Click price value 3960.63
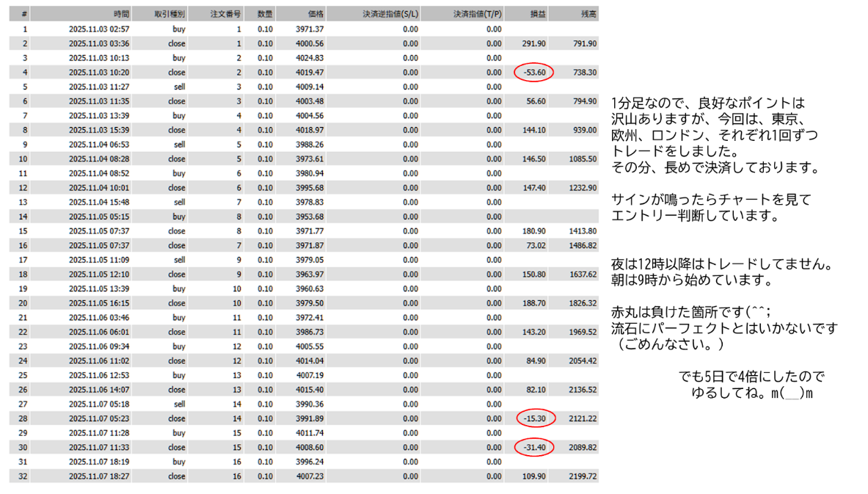This screenshot has height=494, width=868. coord(310,288)
